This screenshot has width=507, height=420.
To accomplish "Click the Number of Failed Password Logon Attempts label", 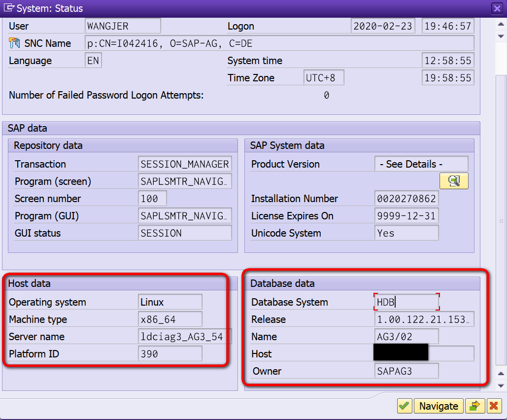I will [x=106, y=95].
